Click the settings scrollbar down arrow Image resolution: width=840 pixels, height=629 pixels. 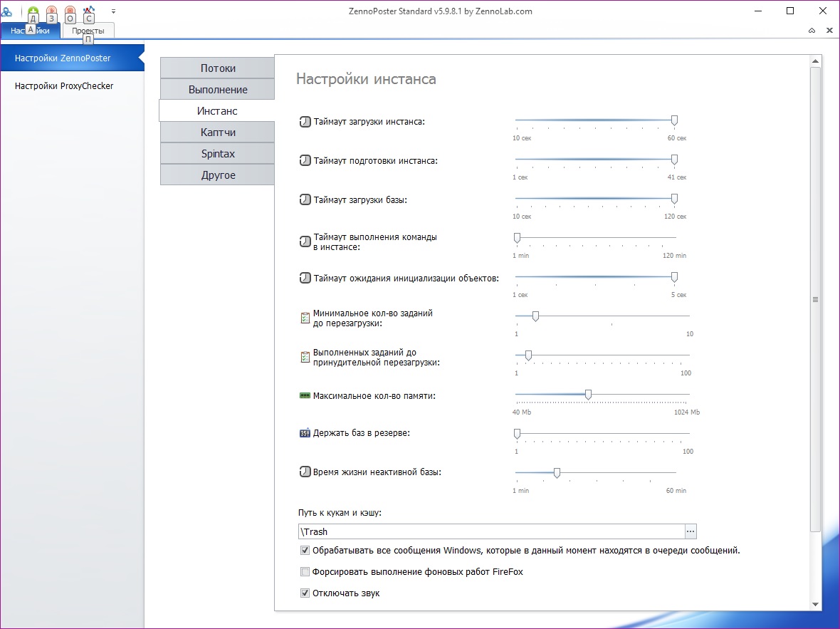pyautogui.click(x=815, y=604)
